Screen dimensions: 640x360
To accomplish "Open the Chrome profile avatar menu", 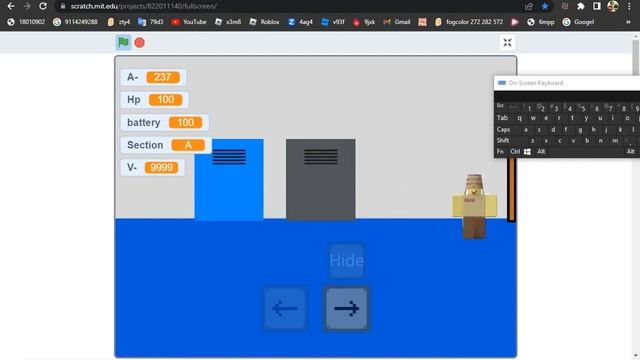I will click(x=613, y=6).
